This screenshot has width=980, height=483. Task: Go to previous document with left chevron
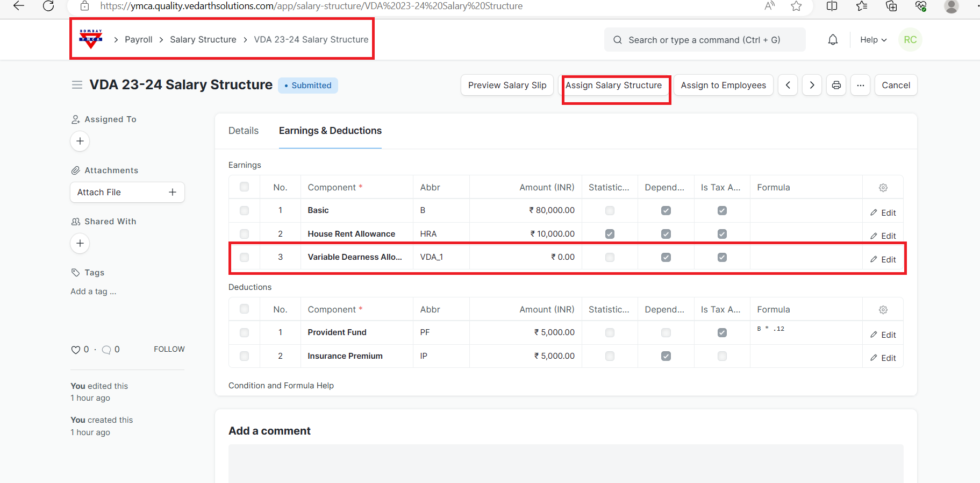click(x=788, y=85)
